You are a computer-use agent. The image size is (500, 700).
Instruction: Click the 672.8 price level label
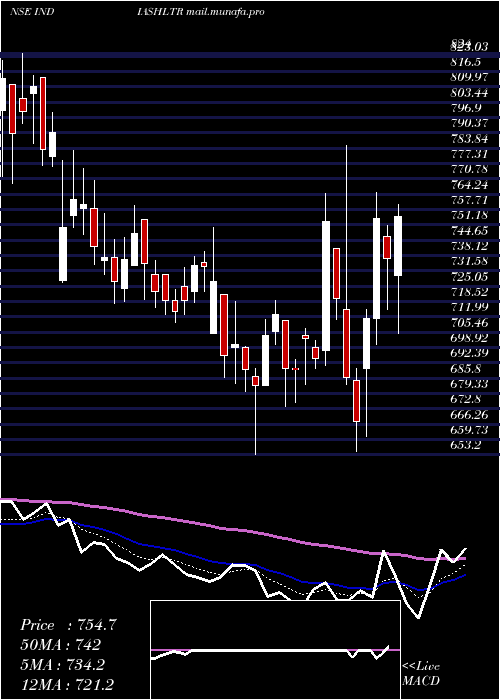pos(466,399)
